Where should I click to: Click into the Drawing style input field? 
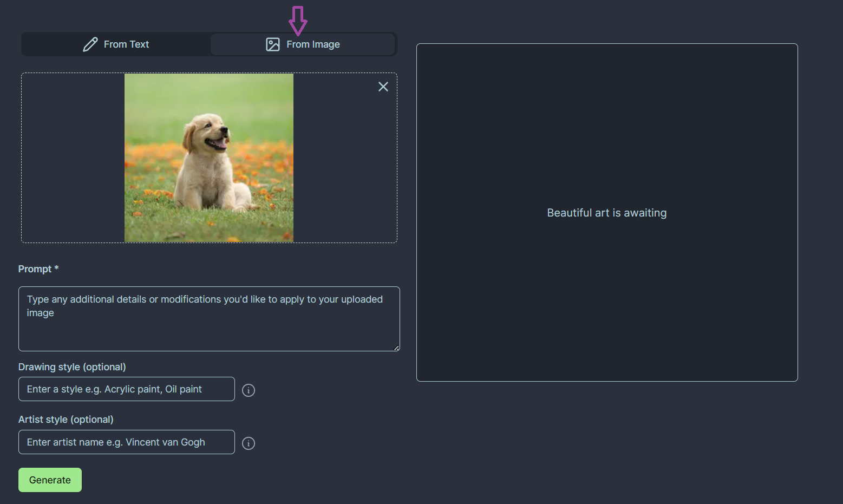(x=127, y=389)
